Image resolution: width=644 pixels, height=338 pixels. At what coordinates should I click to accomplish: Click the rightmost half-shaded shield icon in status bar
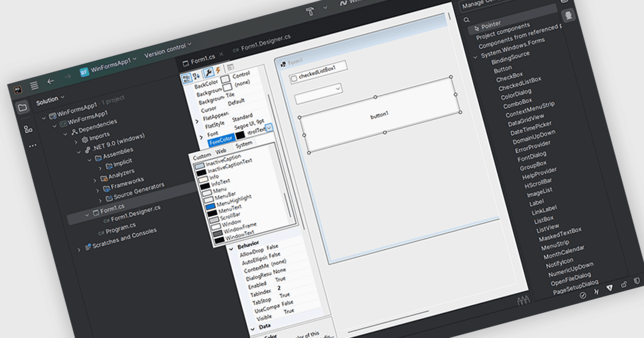[x=637, y=281]
